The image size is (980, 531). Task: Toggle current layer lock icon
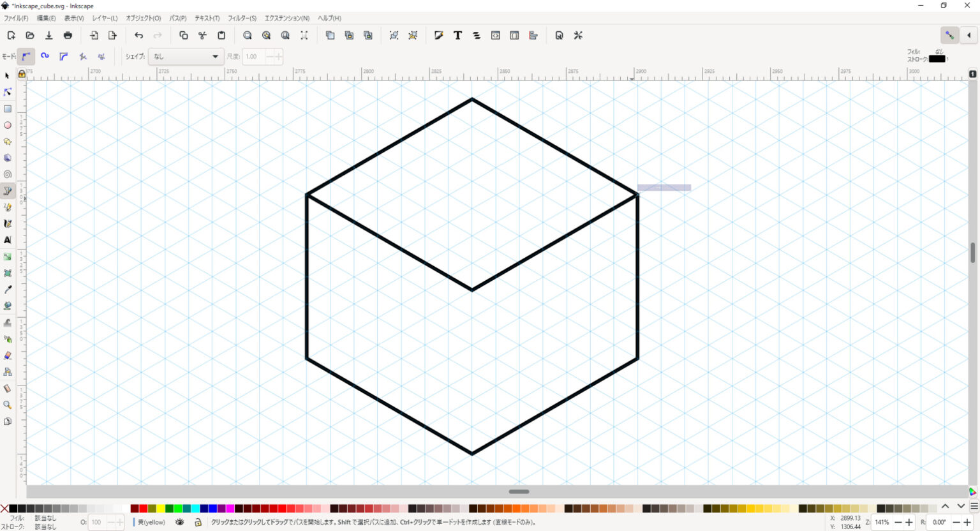pyautogui.click(x=198, y=522)
